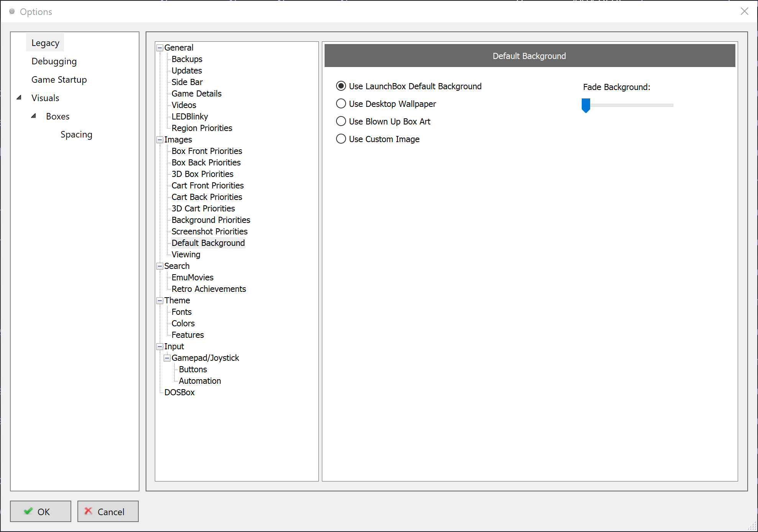Collapse the Visuals section arrow

coord(19,98)
